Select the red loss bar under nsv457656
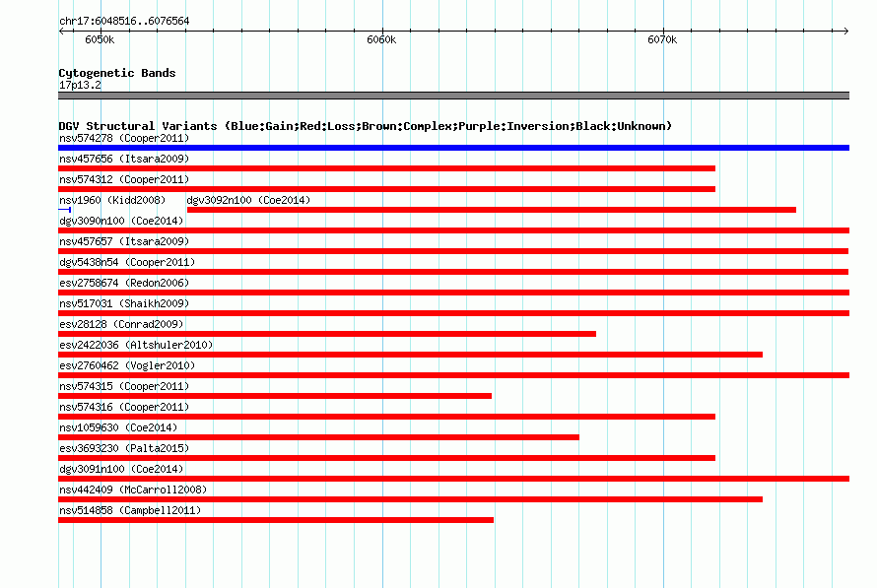The width and height of the screenshot is (877, 588). (x=386, y=168)
